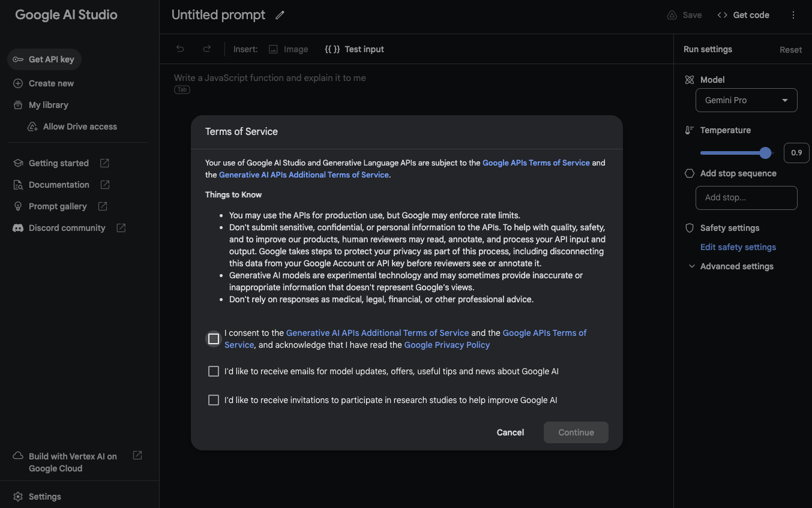Click the Tab hint chip under prompt
Viewport: 812px width, 508px height.
pyautogui.click(x=182, y=90)
